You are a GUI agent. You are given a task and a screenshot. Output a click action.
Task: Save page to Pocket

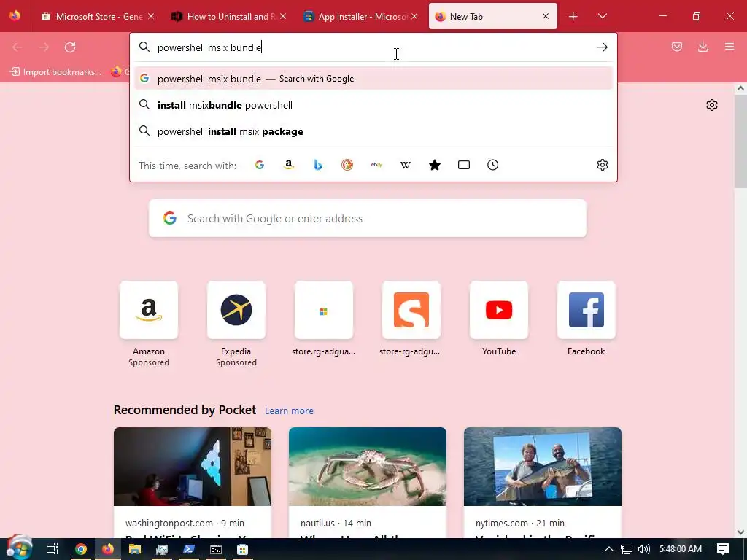677,47
